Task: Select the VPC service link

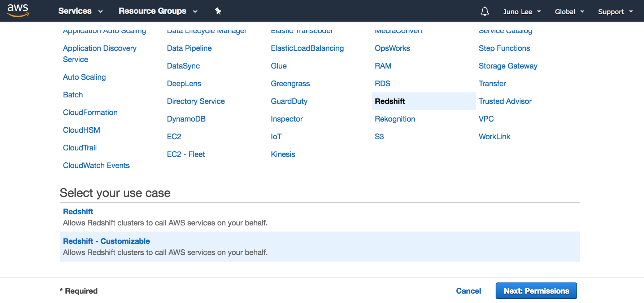Action: tap(486, 119)
